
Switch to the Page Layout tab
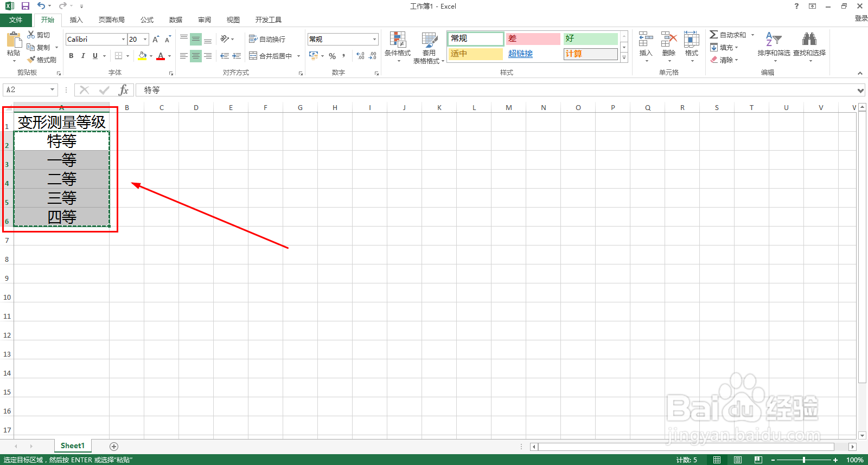coord(112,20)
